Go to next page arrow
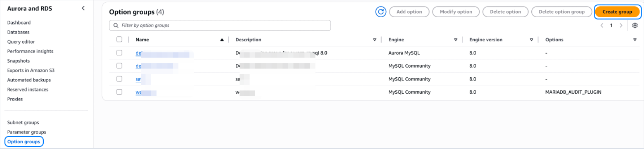This screenshot has height=149, width=644. (x=621, y=26)
